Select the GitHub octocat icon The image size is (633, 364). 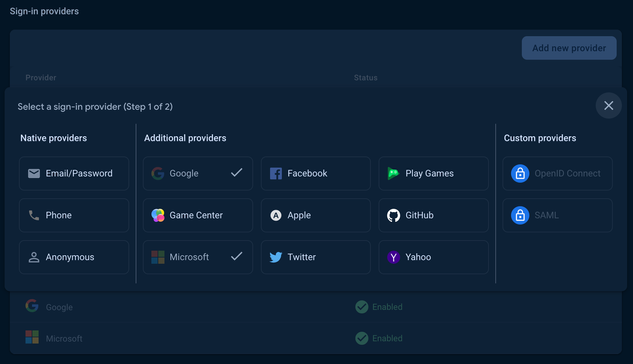pyautogui.click(x=394, y=215)
